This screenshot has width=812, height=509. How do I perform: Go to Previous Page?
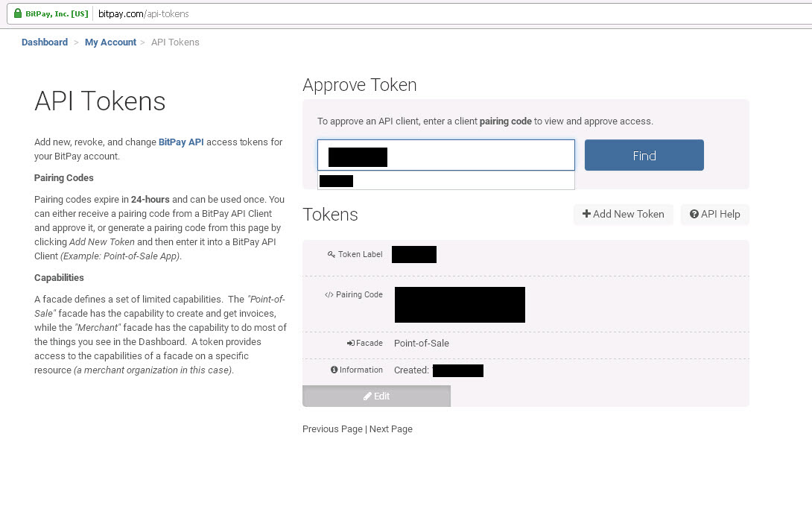tap(332, 429)
